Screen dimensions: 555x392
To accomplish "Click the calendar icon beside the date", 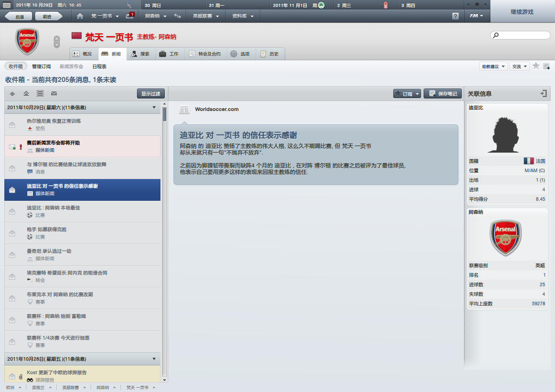I will (x=7, y=5).
